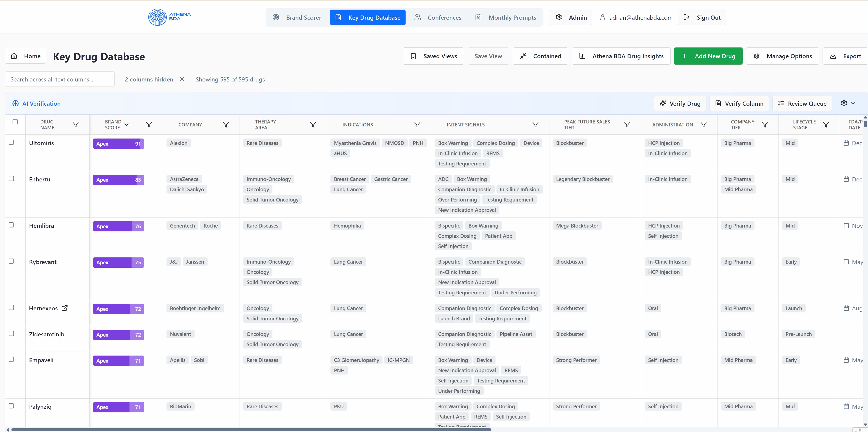This screenshot has height=432, width=868.
Task: Click Add New Drug button
Action: pyautogui.click(x=708, y=56)
